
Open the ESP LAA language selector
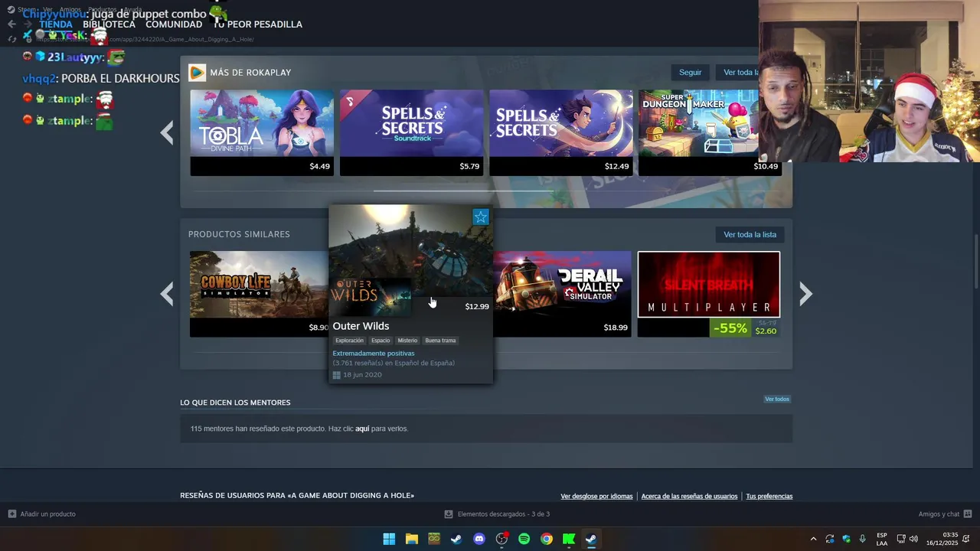click(x=882, y=539)
